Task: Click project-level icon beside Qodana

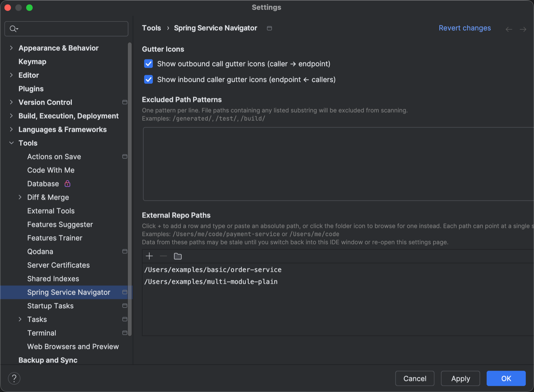Action: (x=125, y=251)
